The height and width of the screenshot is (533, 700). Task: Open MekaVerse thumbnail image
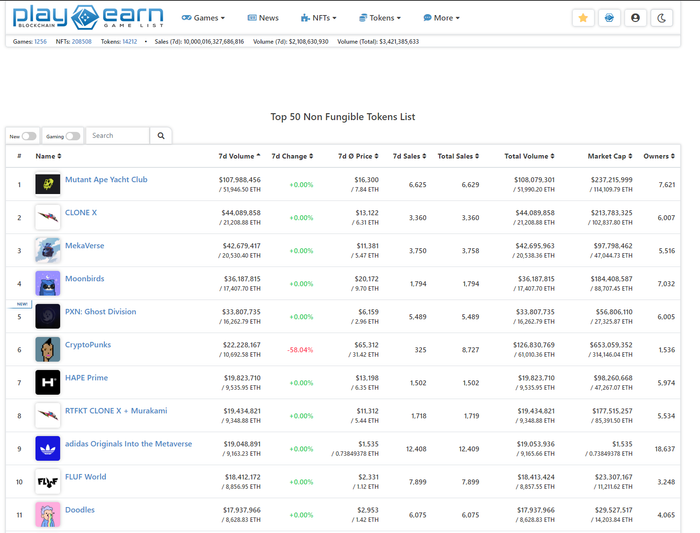[x=48, y=250]
